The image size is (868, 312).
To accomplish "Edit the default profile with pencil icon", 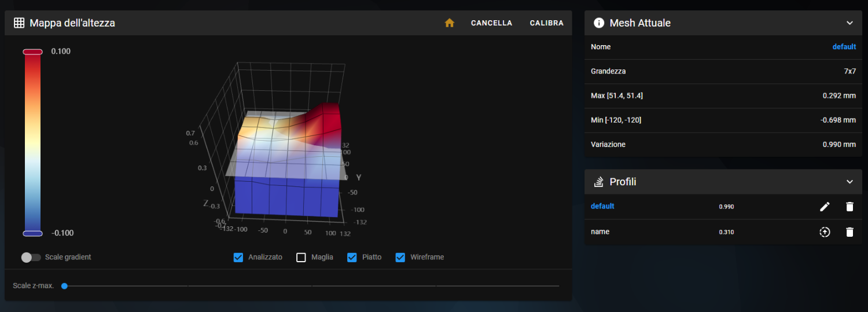I will tap(825, 207).
